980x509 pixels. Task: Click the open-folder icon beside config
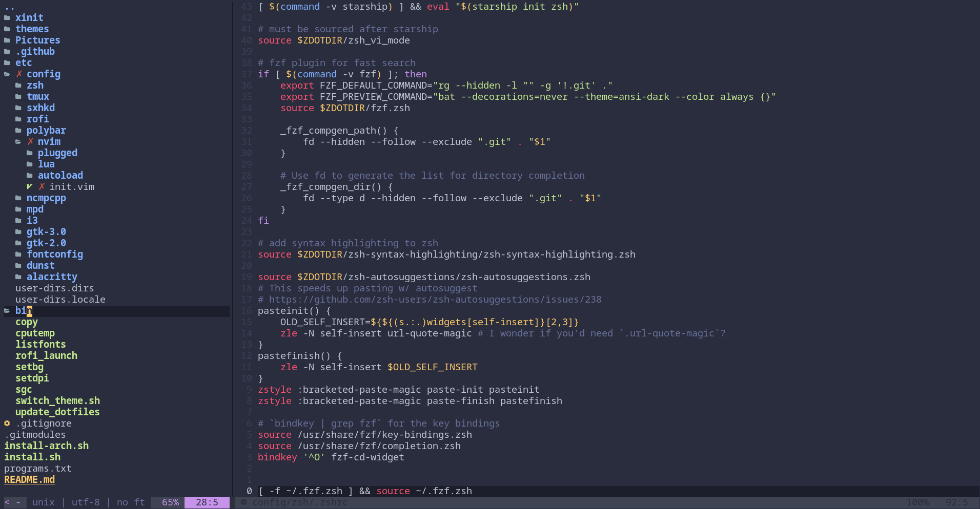click(7, 74)
